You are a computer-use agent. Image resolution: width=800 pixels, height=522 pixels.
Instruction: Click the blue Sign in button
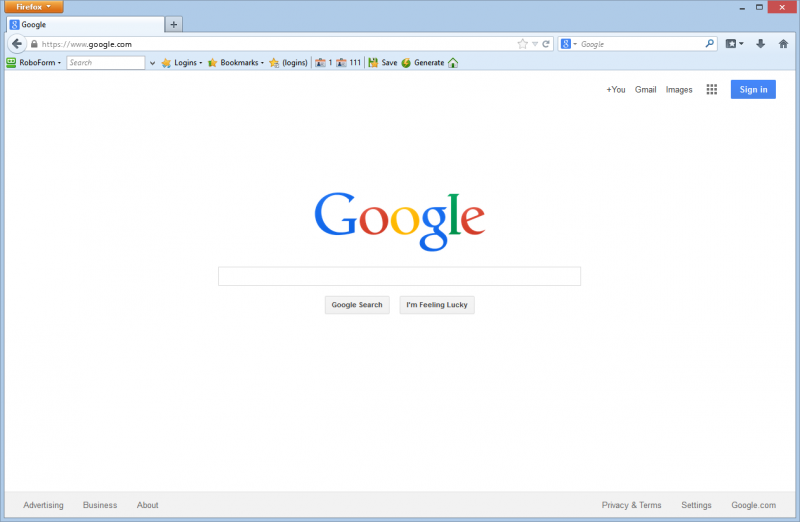point(753,89)
